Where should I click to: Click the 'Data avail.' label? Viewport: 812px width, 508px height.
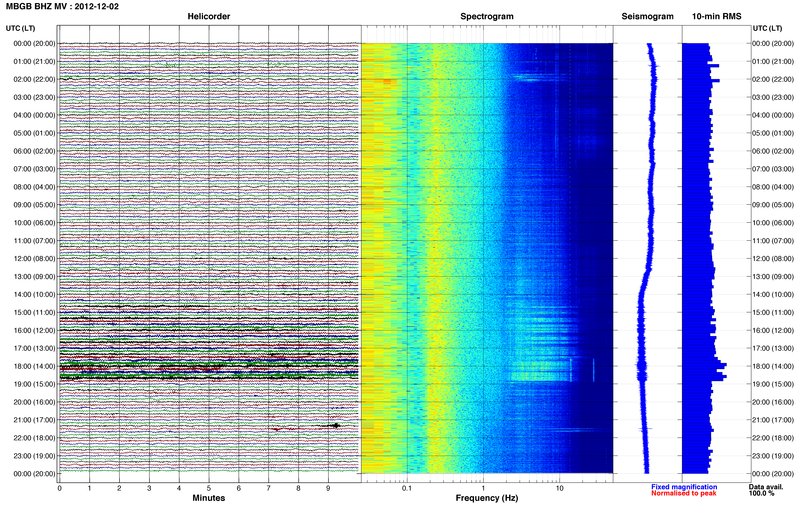pyautogui.click(x=766, y=487)
